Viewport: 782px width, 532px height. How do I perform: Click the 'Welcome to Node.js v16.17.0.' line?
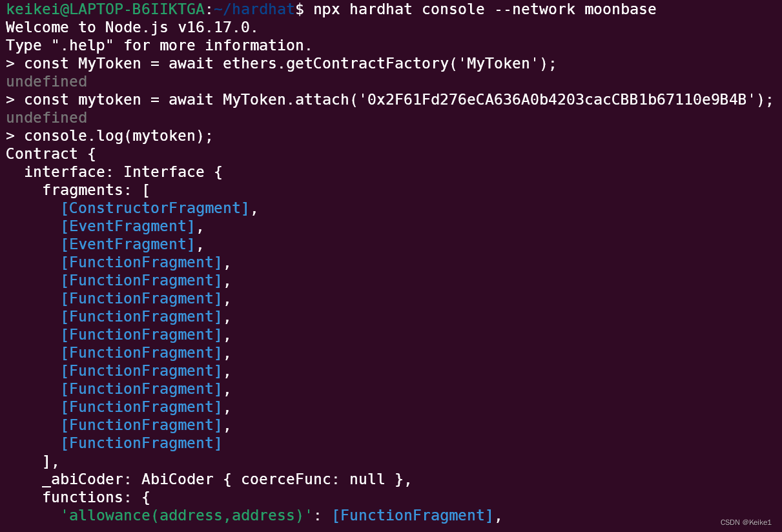point(132,27)
